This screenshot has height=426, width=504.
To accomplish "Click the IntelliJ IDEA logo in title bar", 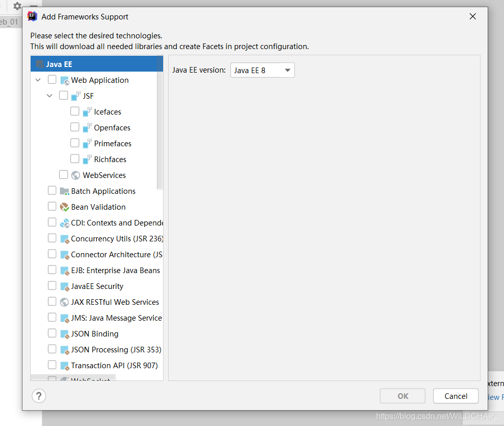I will pos(32,16).
